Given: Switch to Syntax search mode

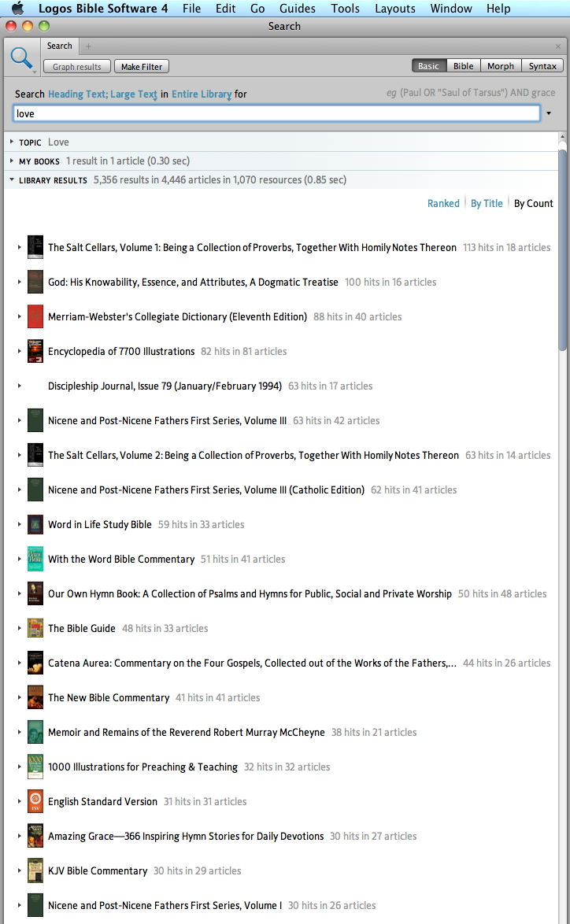Looking at the screenshot, I should click(542, 66).
